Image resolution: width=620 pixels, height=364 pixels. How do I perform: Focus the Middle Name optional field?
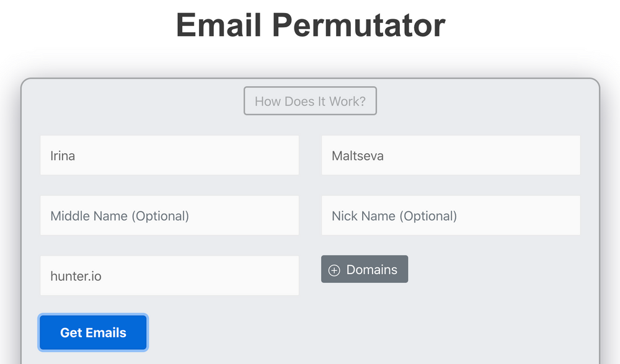point(169,215)
